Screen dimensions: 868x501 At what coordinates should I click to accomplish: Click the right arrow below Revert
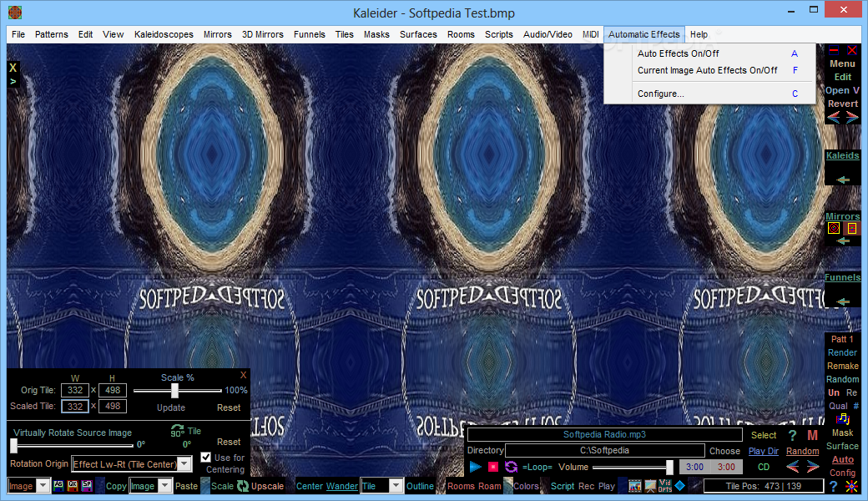point(852,117)
